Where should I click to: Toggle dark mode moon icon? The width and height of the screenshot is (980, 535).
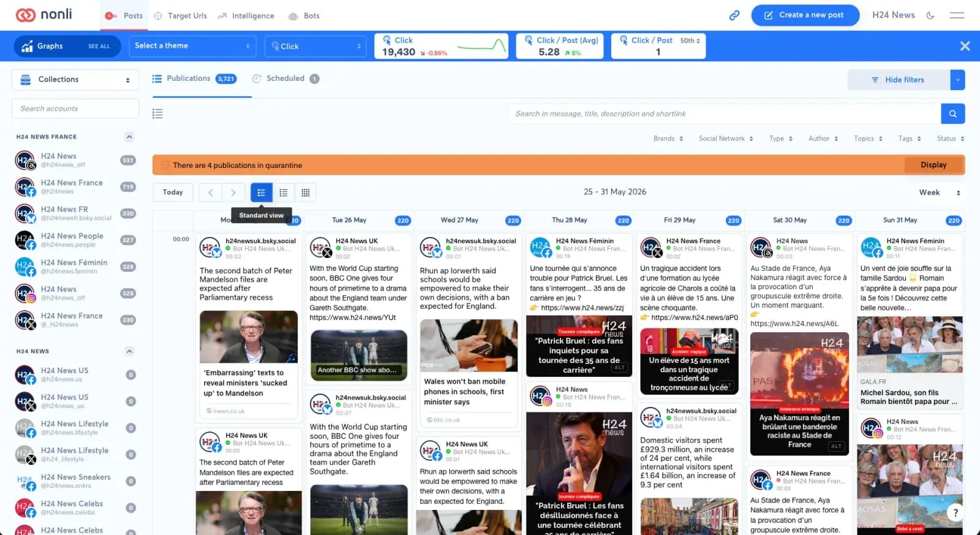[x=930, y=15]
